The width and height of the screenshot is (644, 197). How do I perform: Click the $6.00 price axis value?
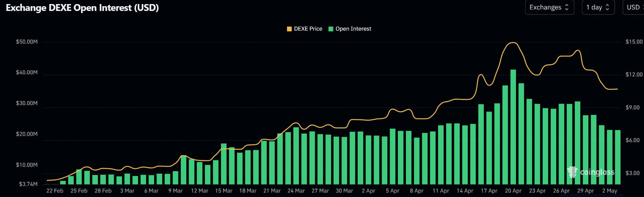coord(633,140)
